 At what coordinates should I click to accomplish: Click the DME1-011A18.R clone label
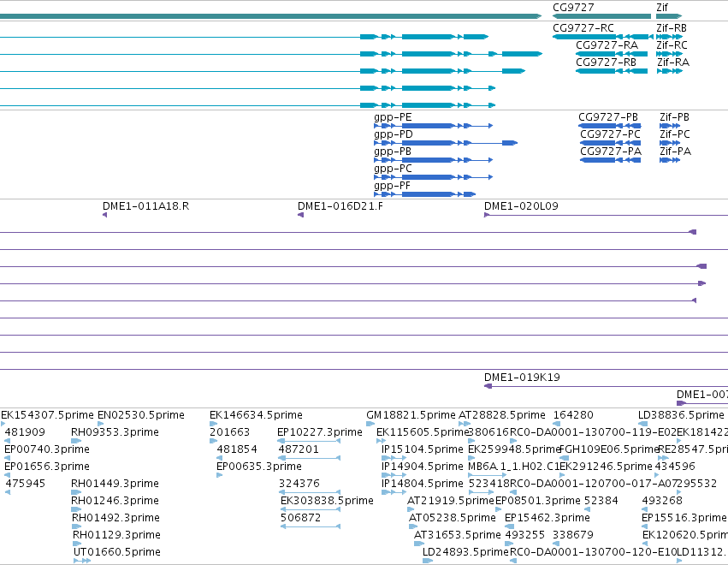[x=145, y=206]
